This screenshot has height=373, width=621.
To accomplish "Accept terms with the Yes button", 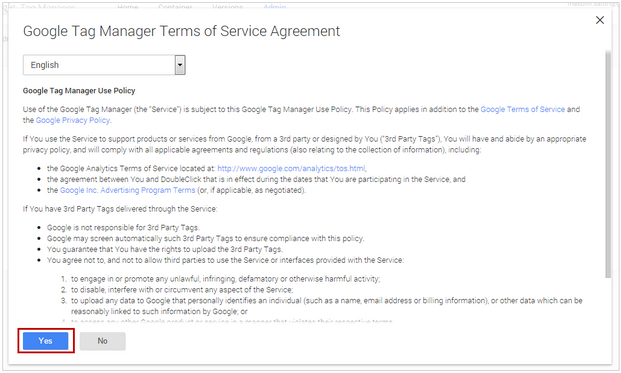I will [x=46, y=341].
